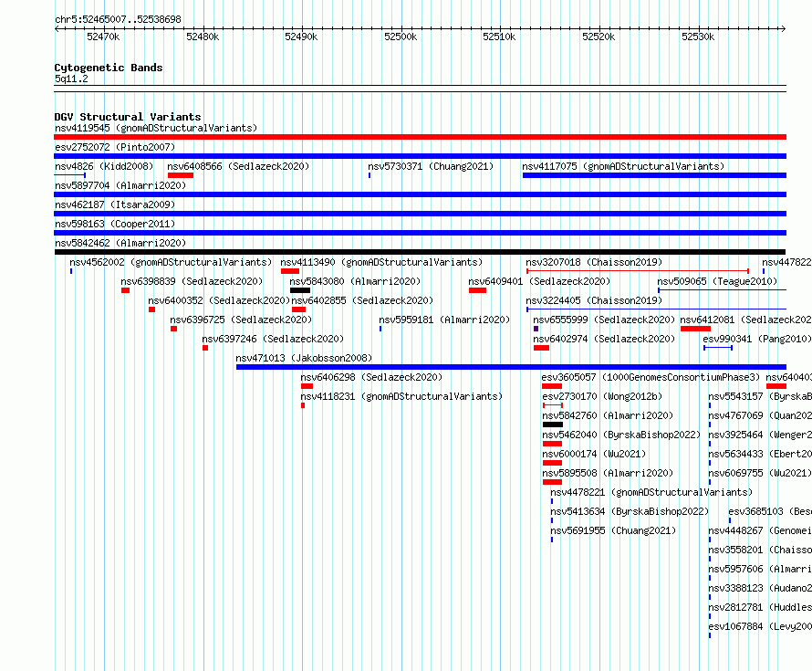Open nsv6408566 (Sedlazeck2020) variant
Image resolution: width=812 pixels, height=671 pixels.
click(238, 166)
